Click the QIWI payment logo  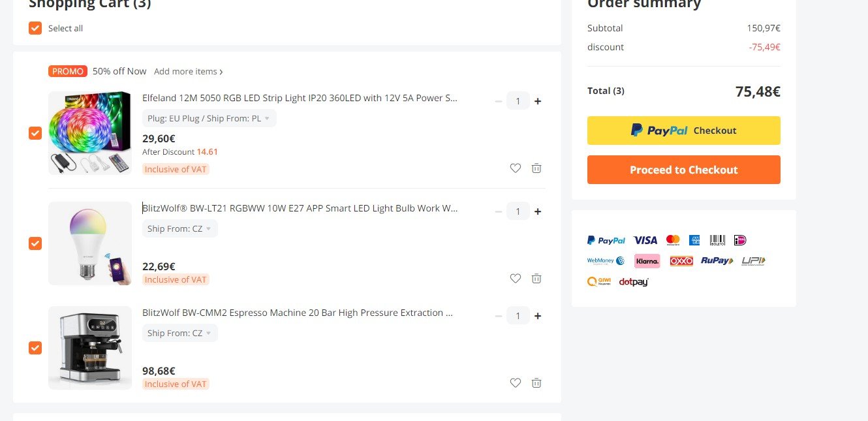pos(599,281)
